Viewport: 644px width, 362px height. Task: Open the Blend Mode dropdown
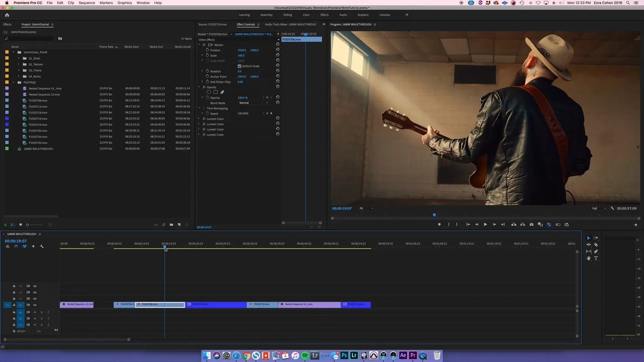(253, 103)
